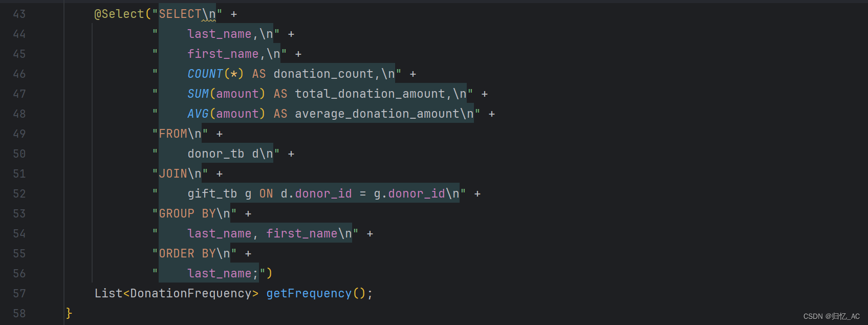
Task: Click donation_count alias text
Action: click(x=323, y=74)
